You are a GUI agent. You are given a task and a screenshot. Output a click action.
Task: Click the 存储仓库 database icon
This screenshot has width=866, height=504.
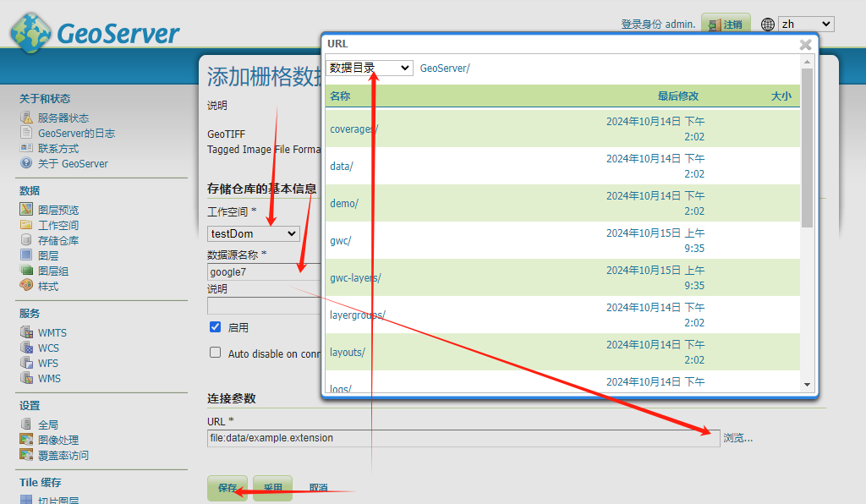click(26, 239)
